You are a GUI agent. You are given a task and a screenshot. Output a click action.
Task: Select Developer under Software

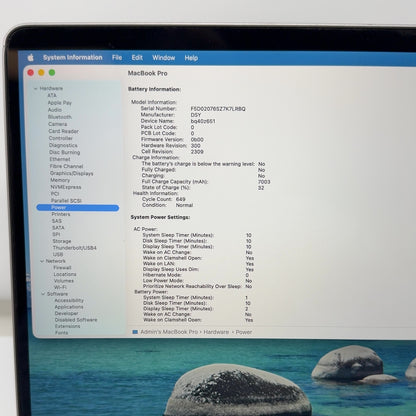pyautogui.click(x=66, y=313)
